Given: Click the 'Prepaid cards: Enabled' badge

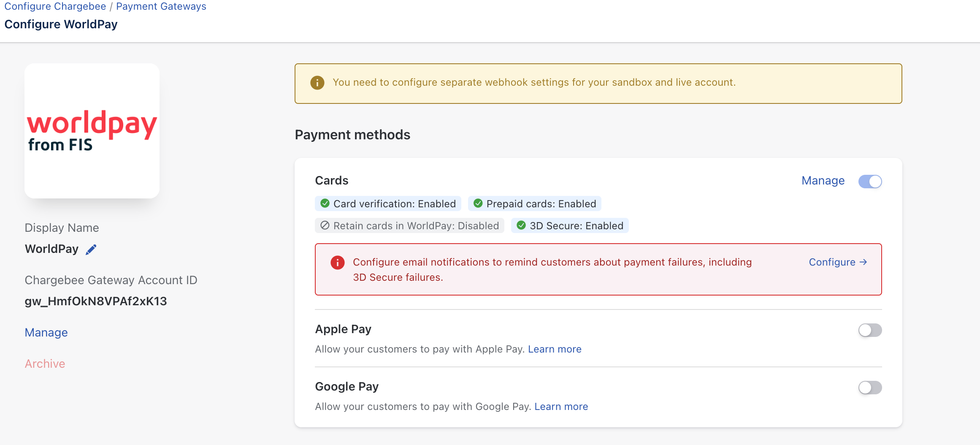Looking at the screenshot, I should pyautogui.click(x=535, y=204).
